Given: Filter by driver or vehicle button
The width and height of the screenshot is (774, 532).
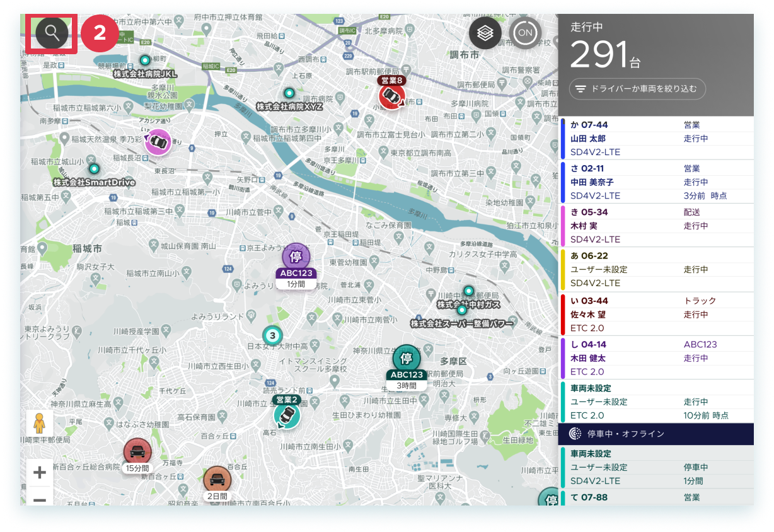Looking at the screenshot, I should 637,89.
